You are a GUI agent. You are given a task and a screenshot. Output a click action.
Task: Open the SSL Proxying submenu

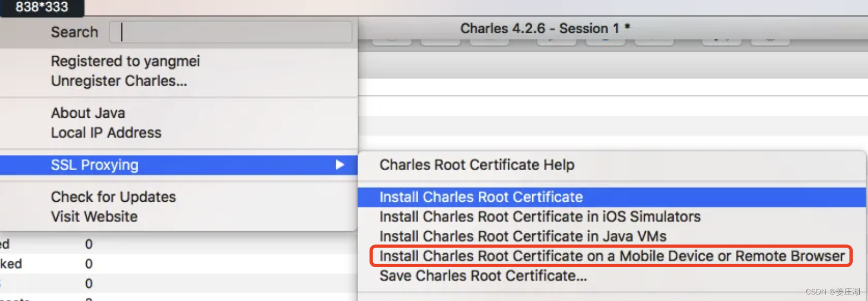tap(179, 165)
